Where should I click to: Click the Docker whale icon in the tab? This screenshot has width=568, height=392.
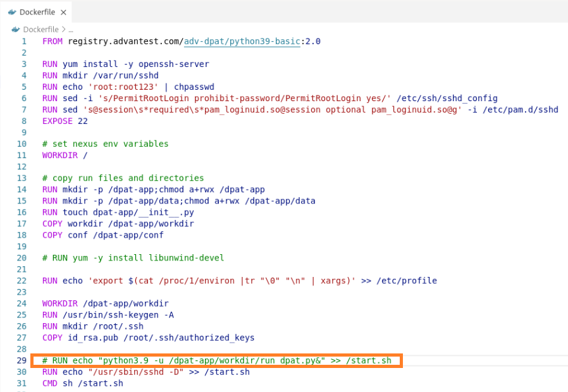point(12,12)
